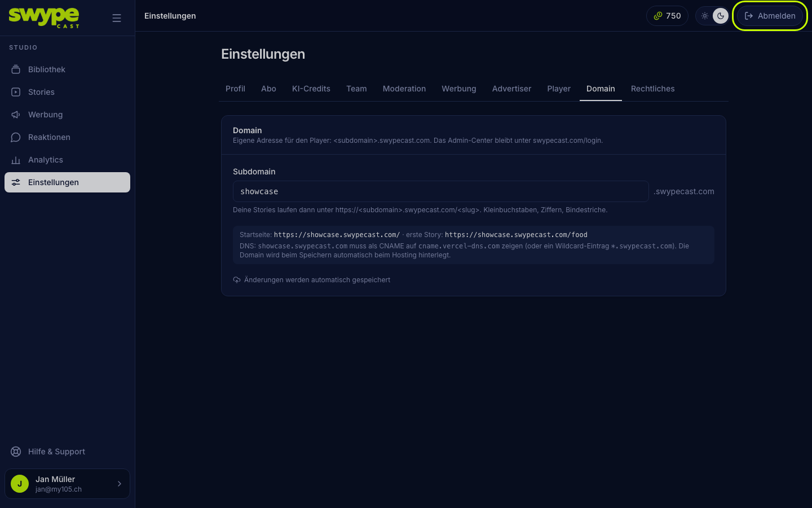
Task: Select the Moderation tab
Action: 404,89
